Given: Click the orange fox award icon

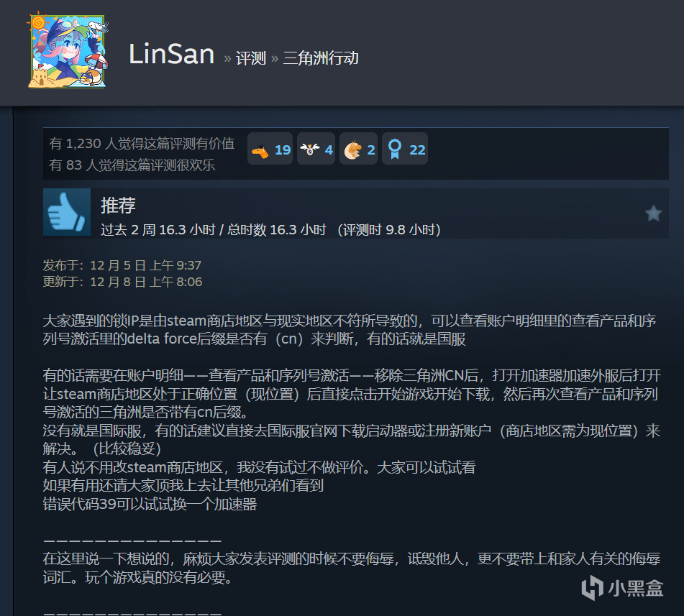Looking at the screenshot, I should coord(352,150).
